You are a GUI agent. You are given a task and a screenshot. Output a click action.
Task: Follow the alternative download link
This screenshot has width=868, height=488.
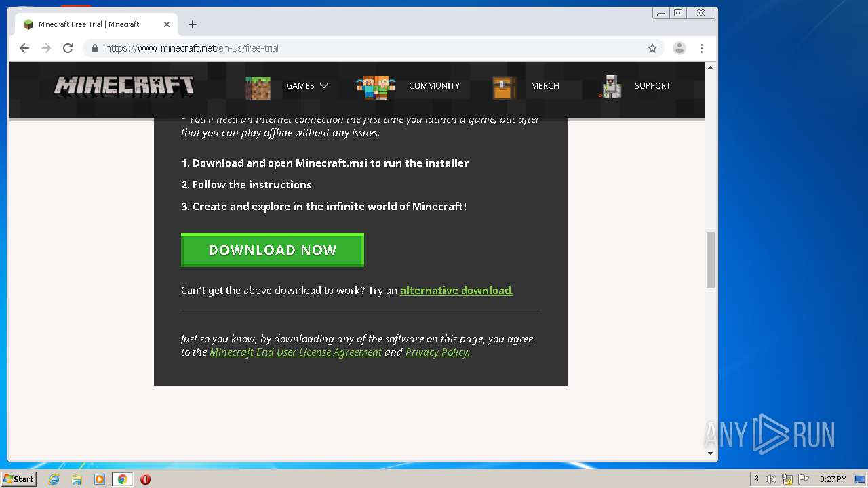(x=456, y=290)
